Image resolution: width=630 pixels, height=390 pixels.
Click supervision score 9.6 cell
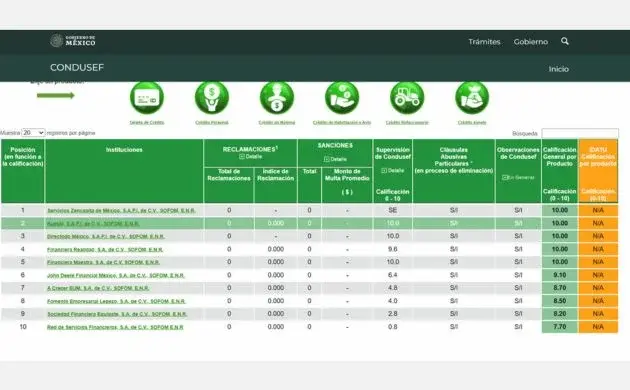(393, 249)
